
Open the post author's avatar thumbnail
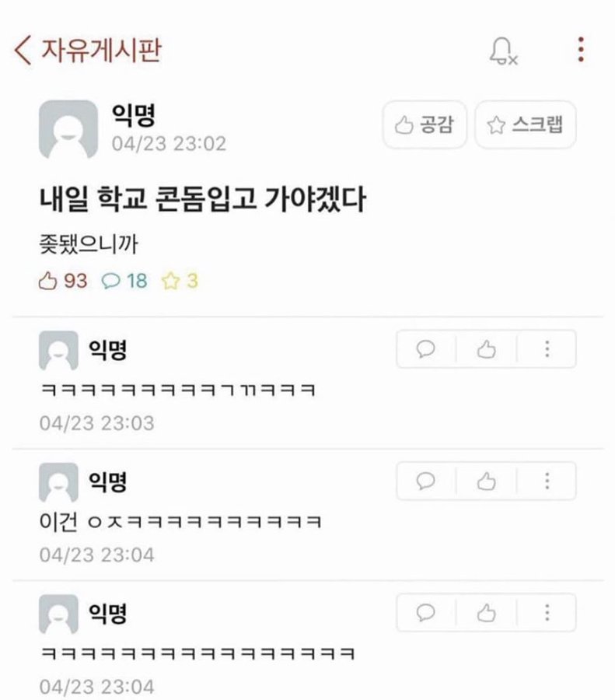[x=68, y=129]
